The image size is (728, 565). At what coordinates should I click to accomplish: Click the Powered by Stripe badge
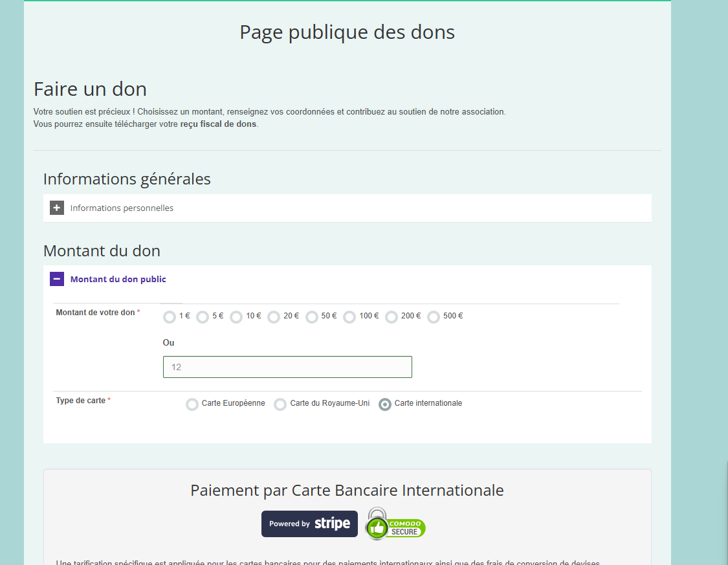click(309, 524)
